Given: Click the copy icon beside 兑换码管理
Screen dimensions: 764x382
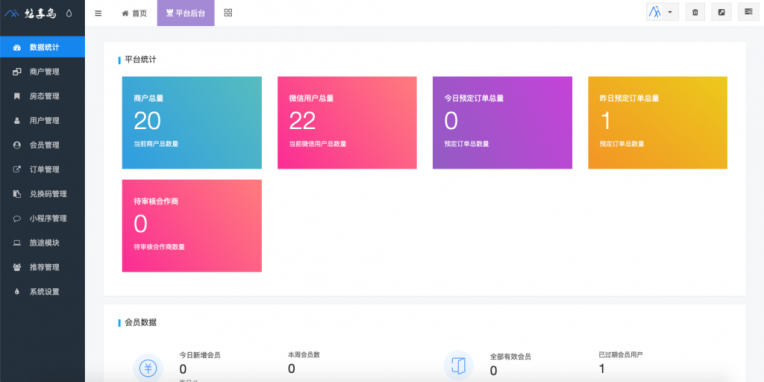Looking at the screenshot, I should click(x=17, y=194).
